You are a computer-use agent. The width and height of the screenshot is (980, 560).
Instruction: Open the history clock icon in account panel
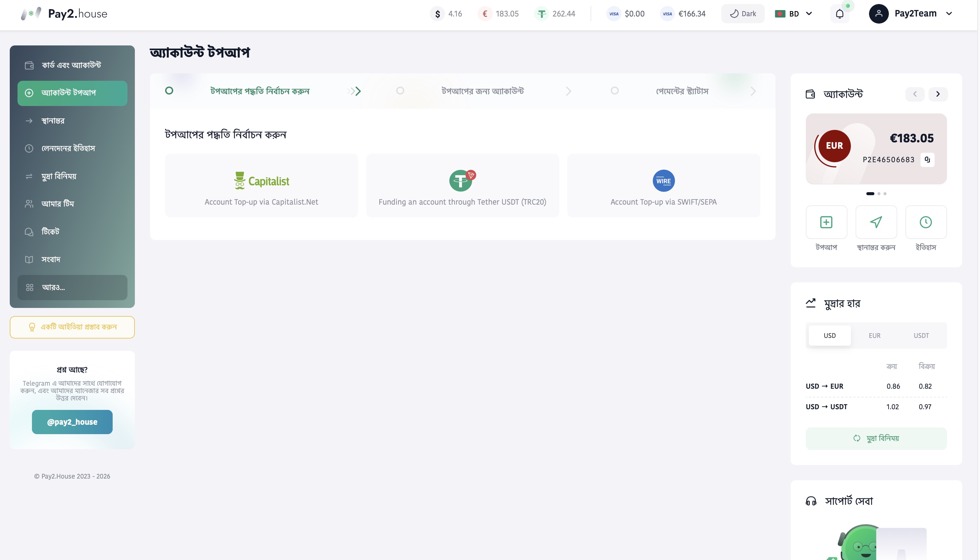926,222
